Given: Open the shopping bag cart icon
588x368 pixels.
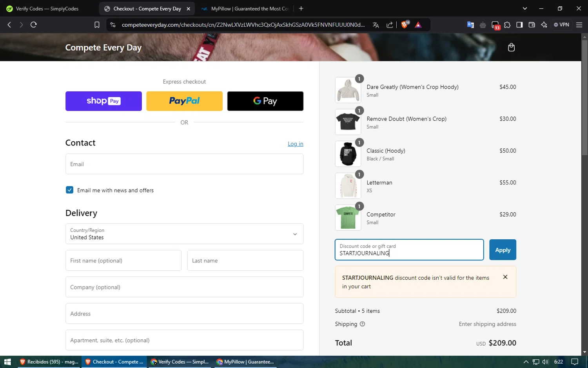Looking at the screenshot, I should coord(511,47).
